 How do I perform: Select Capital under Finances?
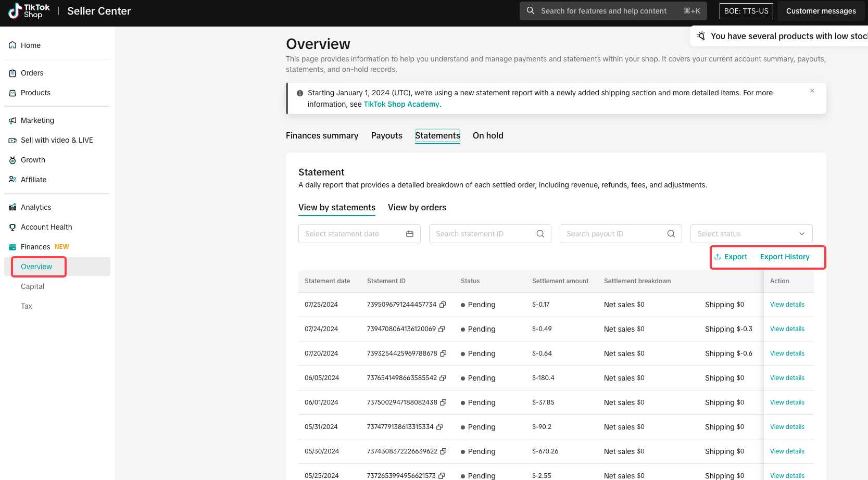(x=32, y=286)
